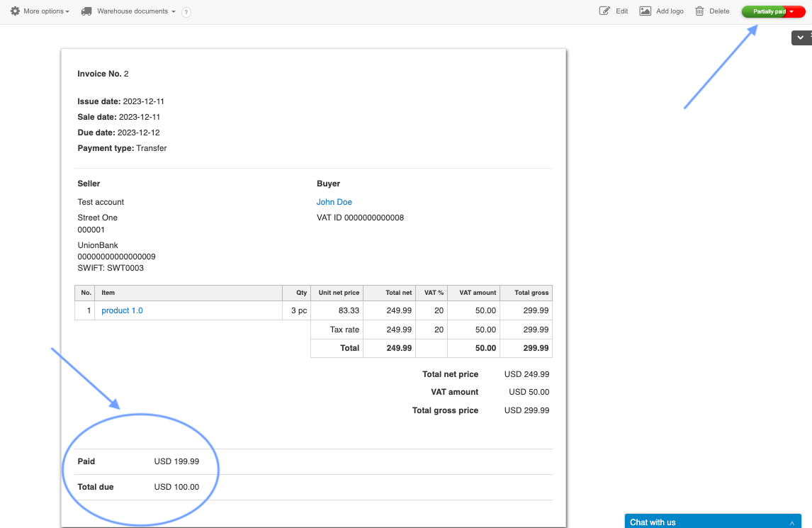Open the More options dropdown menu
Image resolution: width=812 pixels, height=528 pixels.
point(46,11)
